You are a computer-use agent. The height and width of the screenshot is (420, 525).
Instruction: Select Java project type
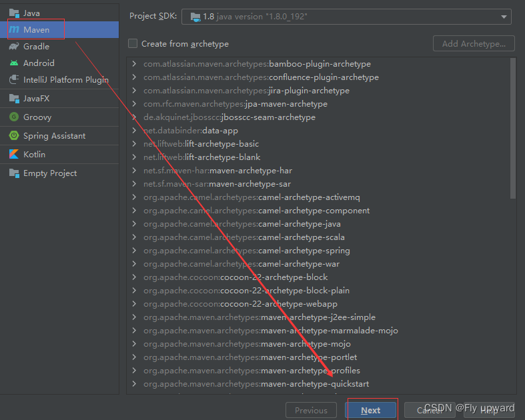59,13
